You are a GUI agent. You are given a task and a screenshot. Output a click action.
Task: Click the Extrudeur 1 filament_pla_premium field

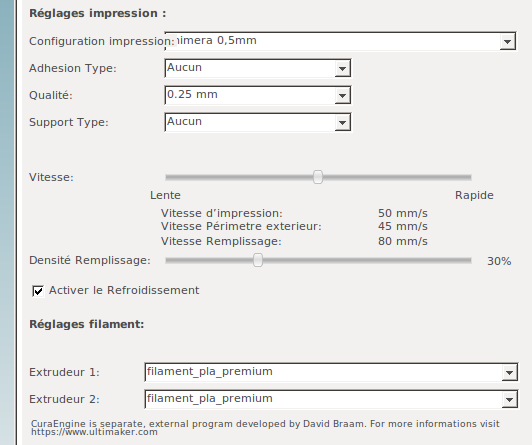point(323,372)
